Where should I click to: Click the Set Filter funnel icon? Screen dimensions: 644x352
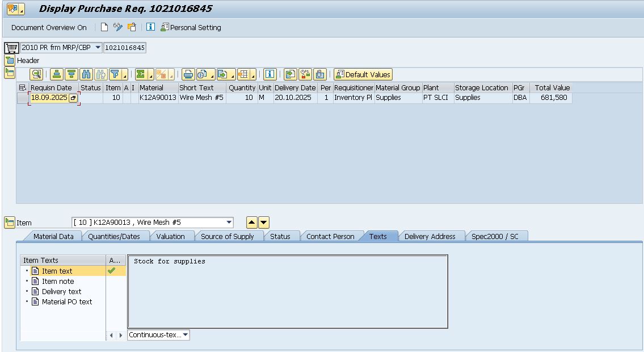point(115,74)
